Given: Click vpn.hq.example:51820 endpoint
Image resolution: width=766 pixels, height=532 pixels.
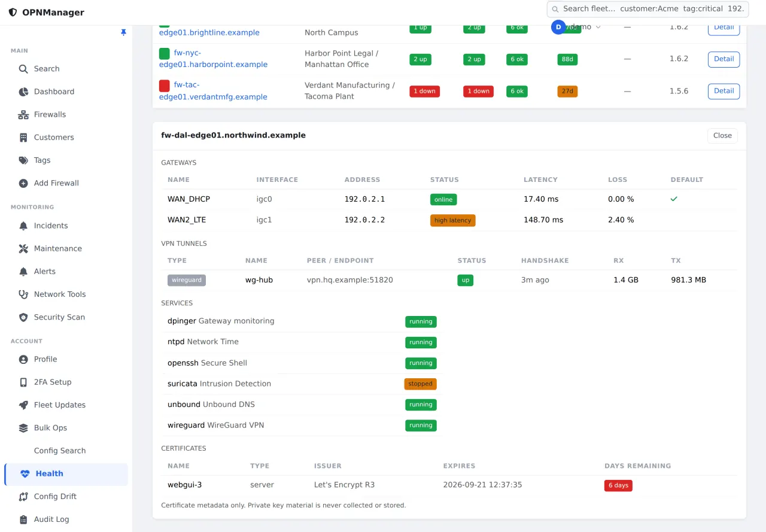Looking at the screenshot, I should click(350, 279).
